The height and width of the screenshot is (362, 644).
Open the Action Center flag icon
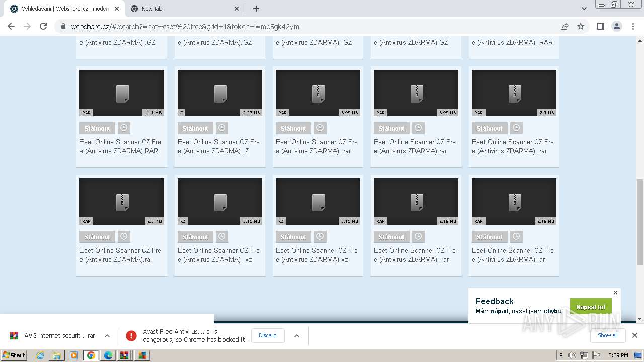point(596,355)
